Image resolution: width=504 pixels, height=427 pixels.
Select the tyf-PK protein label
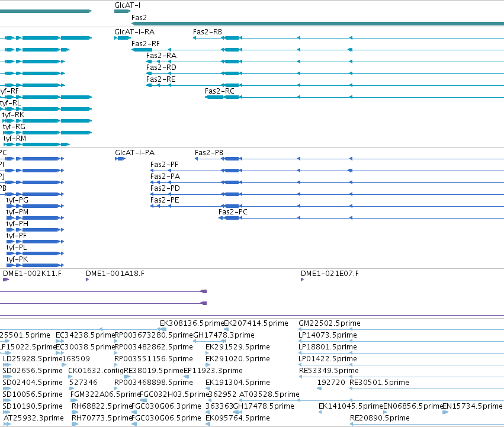point(17,259)
